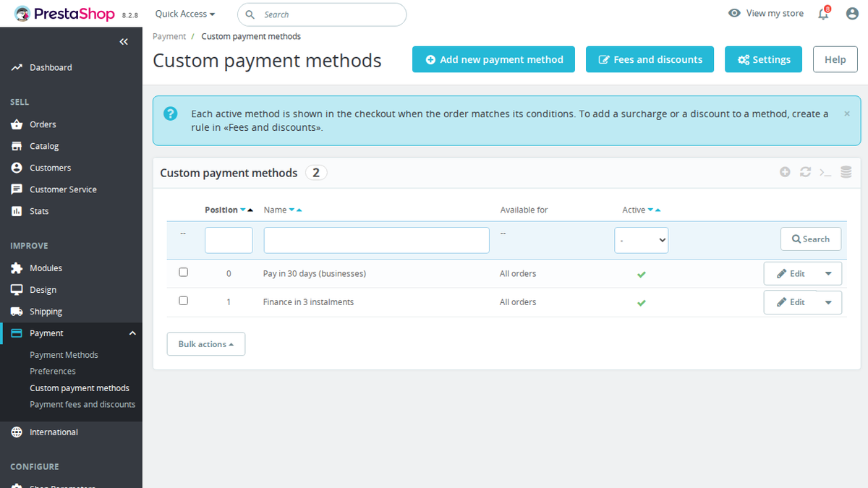Edit Pay in 30 days method
The width and height of the screenshot is (868, 488).
point(791,274)
